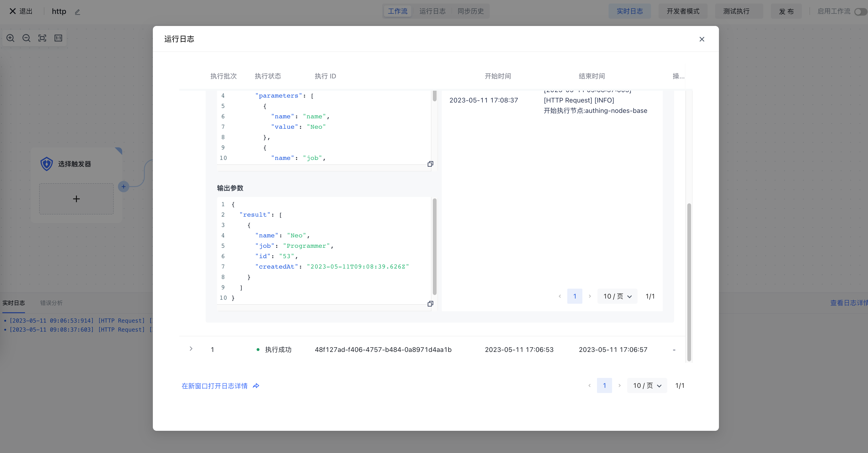Switch to the 同步历史 tab
The height and width of the screenshot is (453, 868).
pos(470,12)
